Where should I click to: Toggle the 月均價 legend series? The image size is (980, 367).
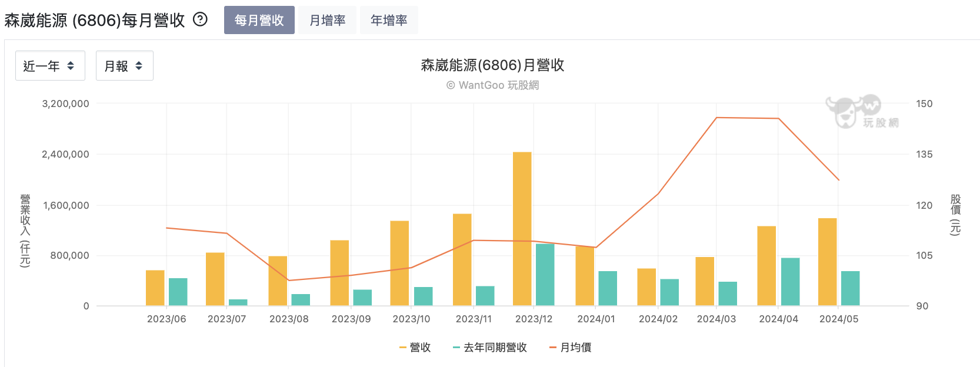tap(570, 348)
